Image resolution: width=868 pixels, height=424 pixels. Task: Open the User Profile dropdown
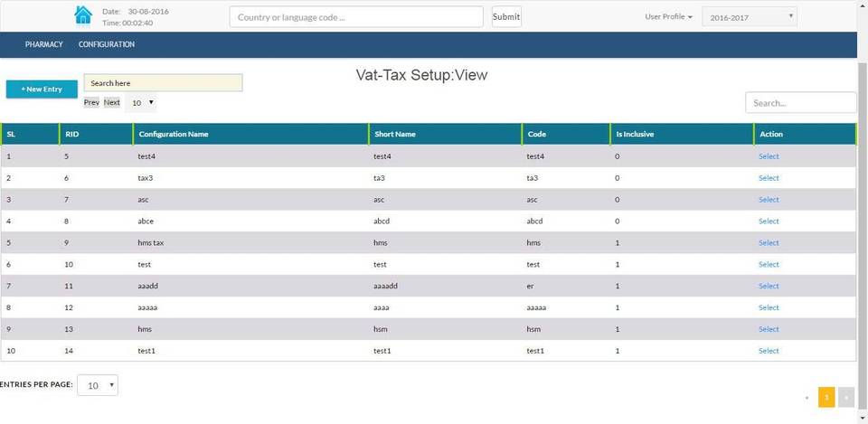click(x=668, y=16)
